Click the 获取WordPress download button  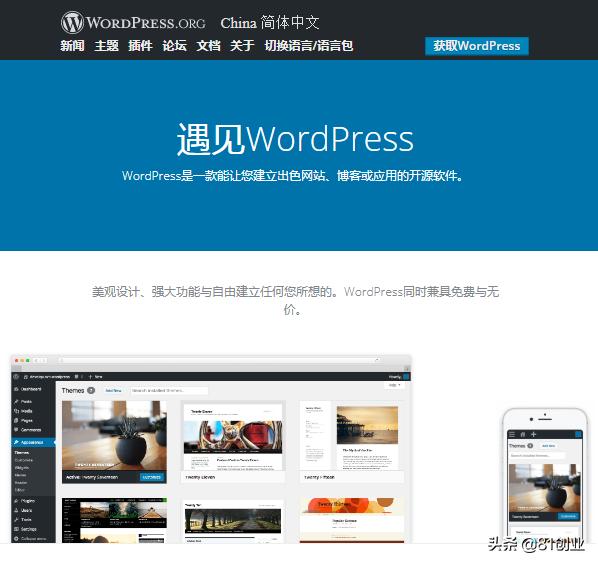[x=477, y=46]
